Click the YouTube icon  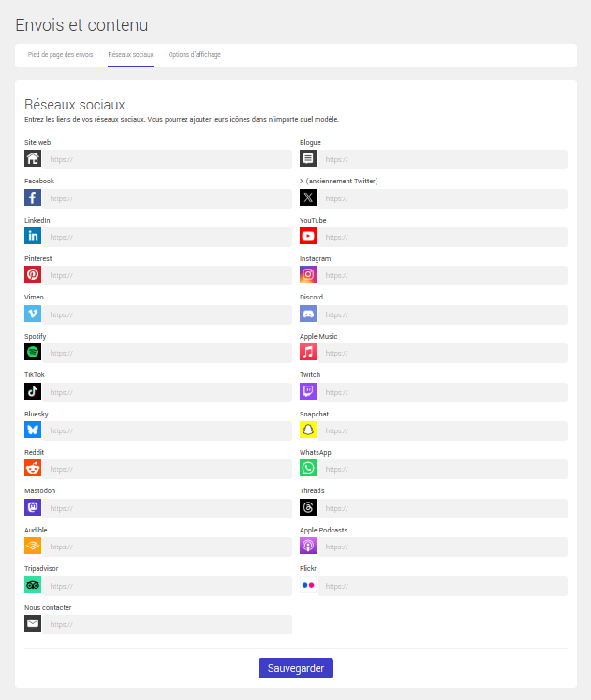308,236
